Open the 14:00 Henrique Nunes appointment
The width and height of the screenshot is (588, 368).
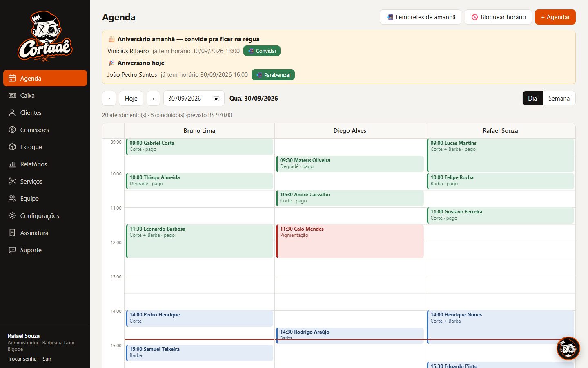click(x=500, y=327)
